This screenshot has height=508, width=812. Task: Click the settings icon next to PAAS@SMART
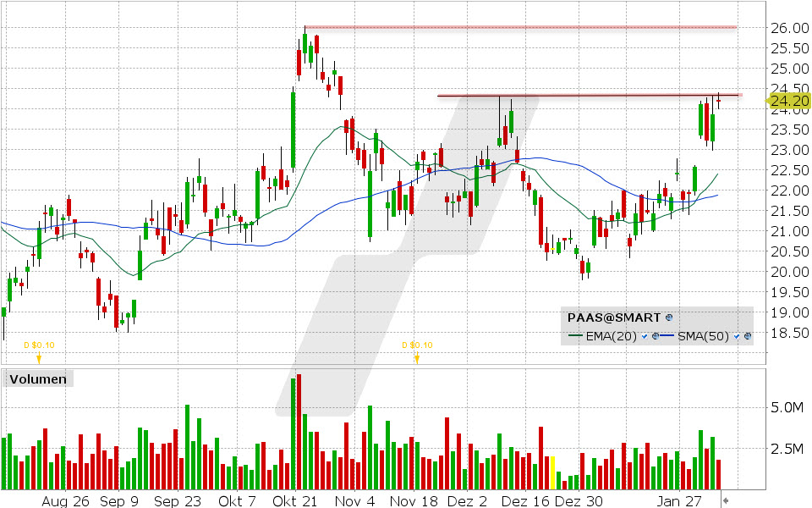tap(668, 317)
